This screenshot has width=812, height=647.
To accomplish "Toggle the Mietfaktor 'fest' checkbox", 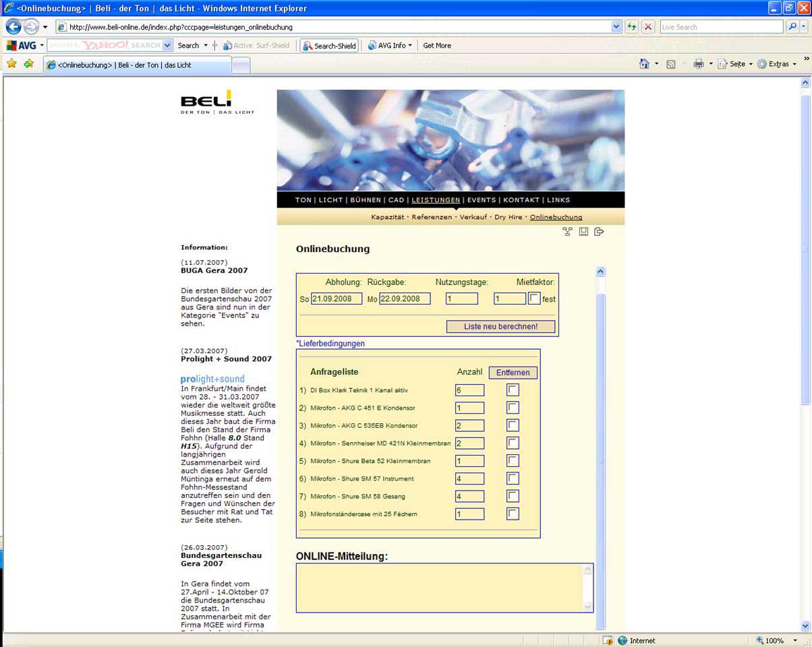I will pos(534,298).
